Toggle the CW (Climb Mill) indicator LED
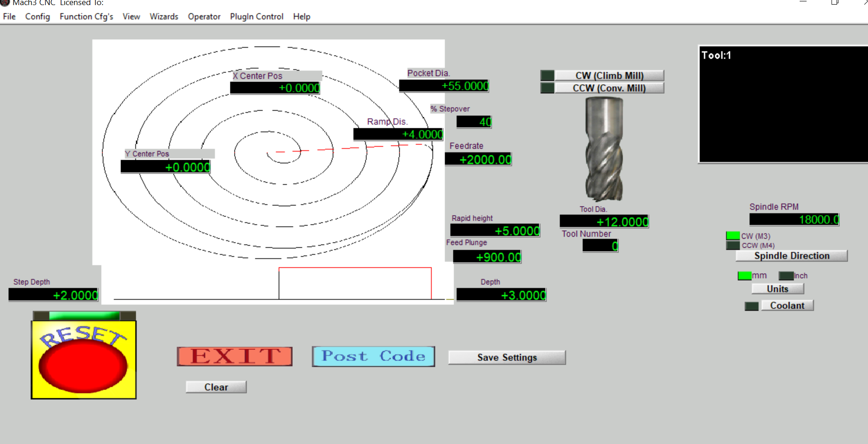 tap(547, 75)
